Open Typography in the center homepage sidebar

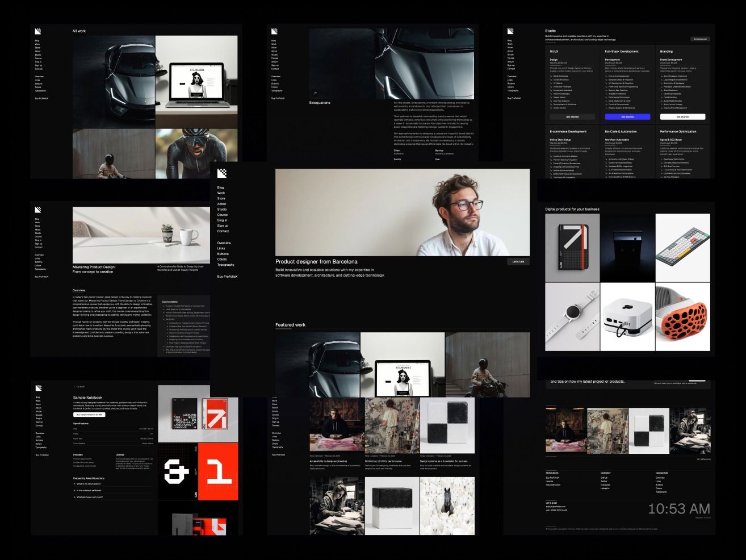(x=225, y=265)
